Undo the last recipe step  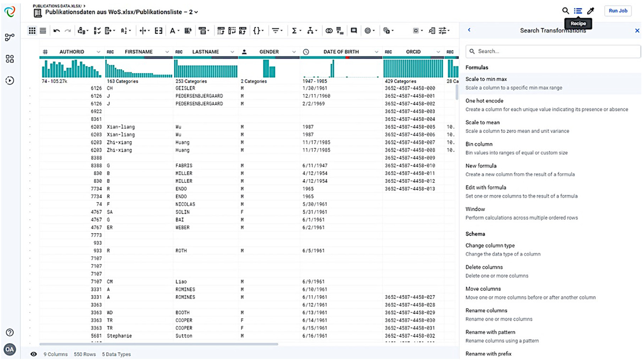(x=57, y=31)
